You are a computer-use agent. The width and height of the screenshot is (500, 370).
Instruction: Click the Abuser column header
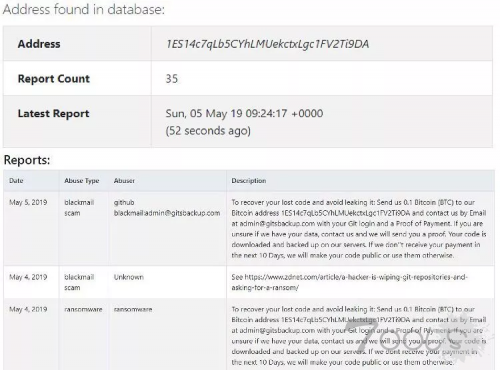[x=124, y=181]
